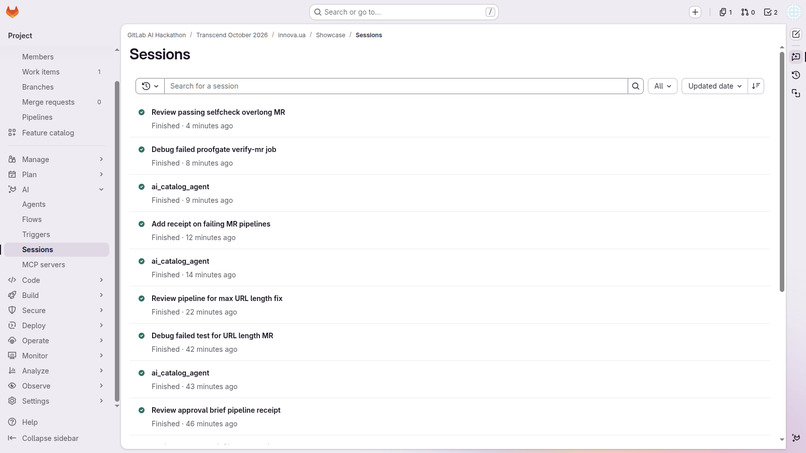Click the Build rocket icon
Viewport: 806px width, 453px height.
click(12, 295)
